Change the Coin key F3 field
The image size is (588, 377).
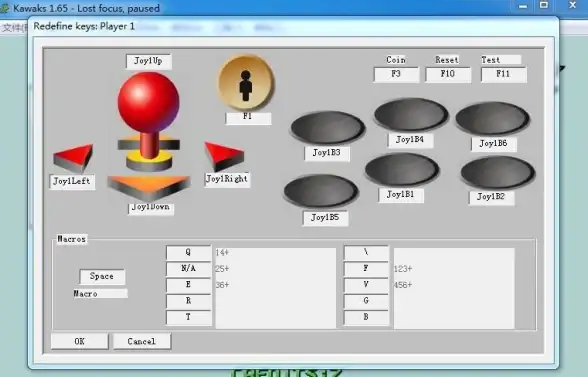tap(396, 74)
